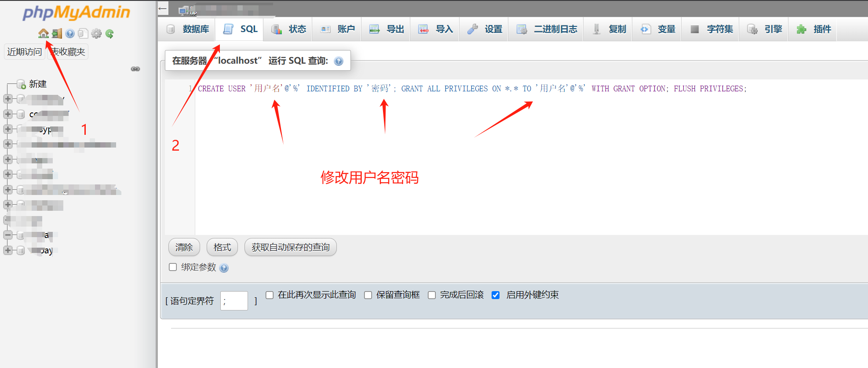
Task: Open the MySQL documentation pages icon
Action: (83, 33)
